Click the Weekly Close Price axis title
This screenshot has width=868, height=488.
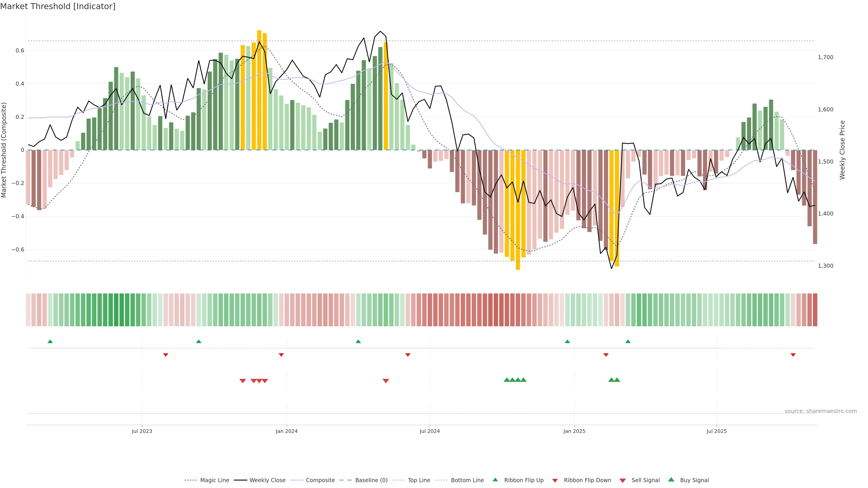842,150
